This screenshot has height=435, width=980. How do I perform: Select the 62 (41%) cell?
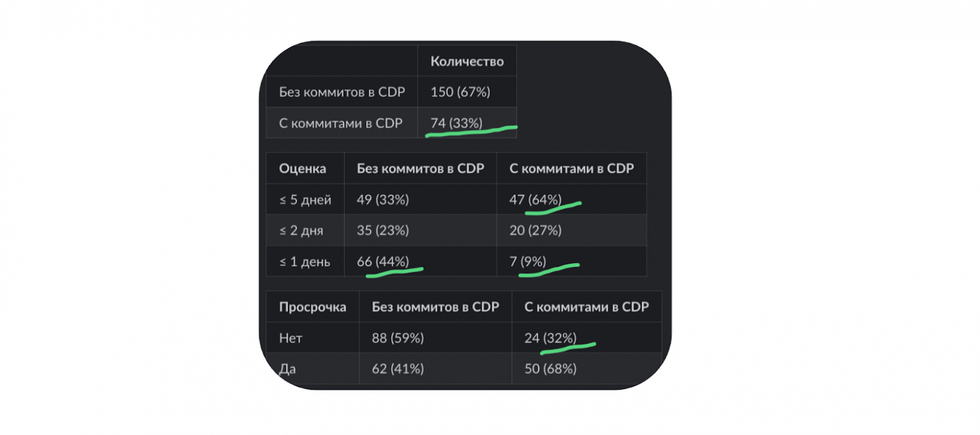coord(398,369)
